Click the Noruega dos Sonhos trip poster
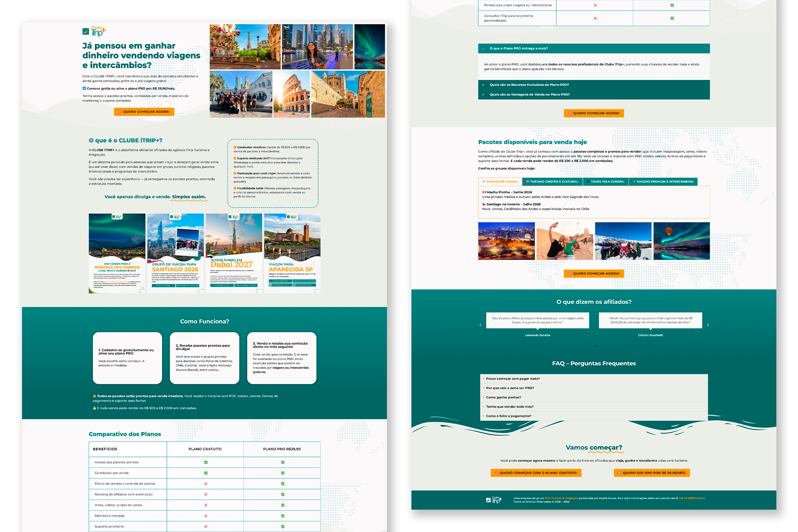The width and height of the screenshot is (798, 532). [x=117, y=253]
